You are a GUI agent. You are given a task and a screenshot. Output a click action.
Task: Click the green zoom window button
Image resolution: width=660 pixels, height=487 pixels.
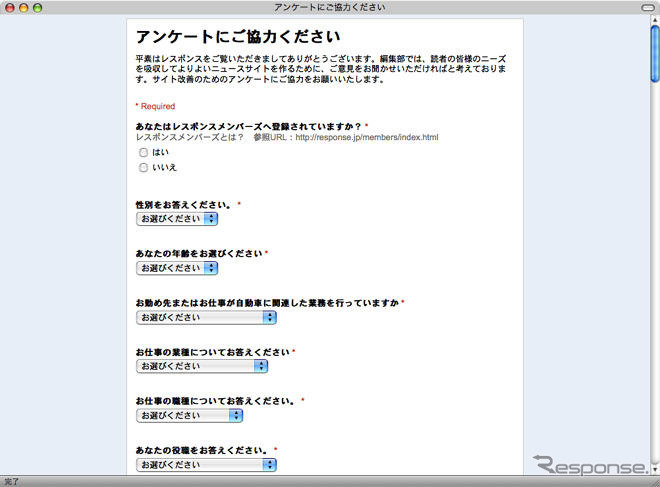(37, 8)
